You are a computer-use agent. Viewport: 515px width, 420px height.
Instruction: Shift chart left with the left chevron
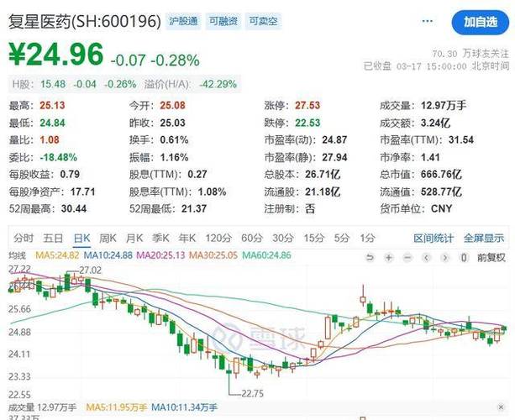pyautogui.click(x=426, y=257)
